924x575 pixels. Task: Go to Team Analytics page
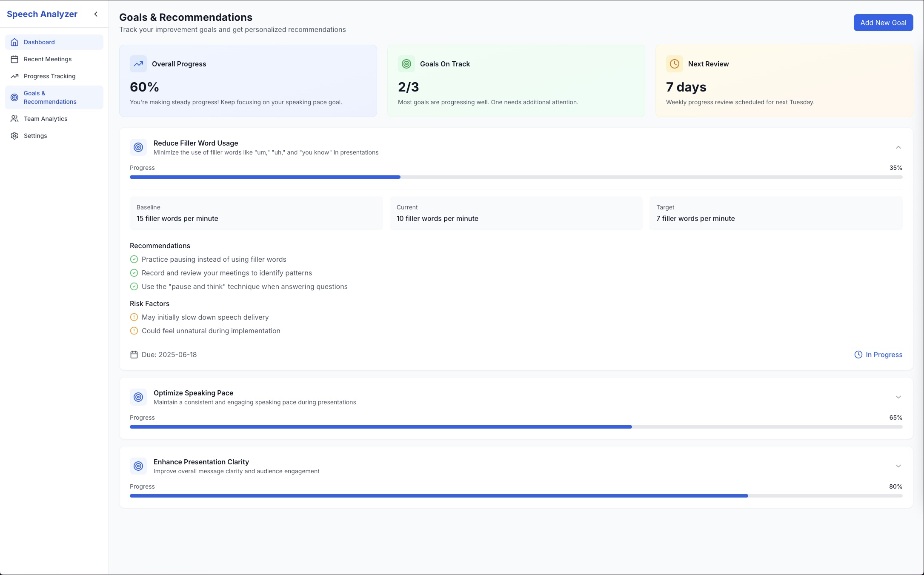point(46,119)
